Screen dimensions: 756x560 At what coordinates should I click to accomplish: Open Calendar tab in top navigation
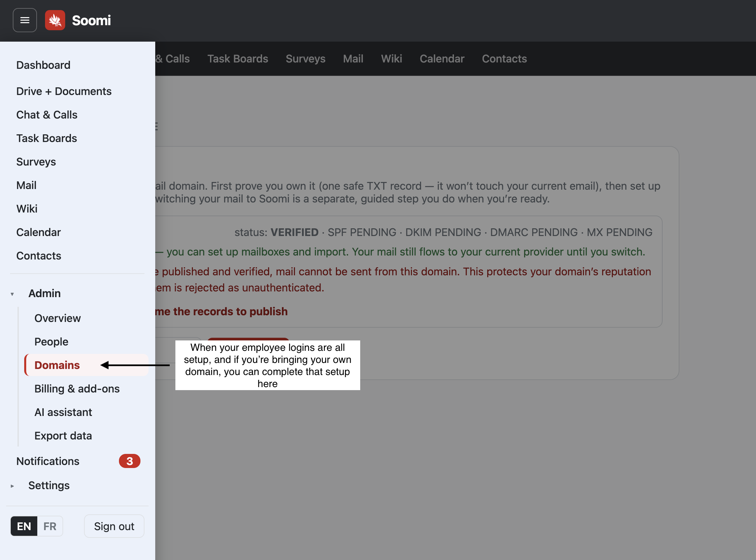click(442, 59)
